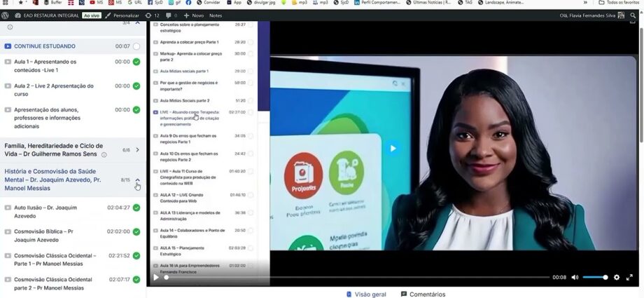644x298 pixels.
Task: Click EAD RESTAURA INTEGRAL site name
Action: point(50,15)
